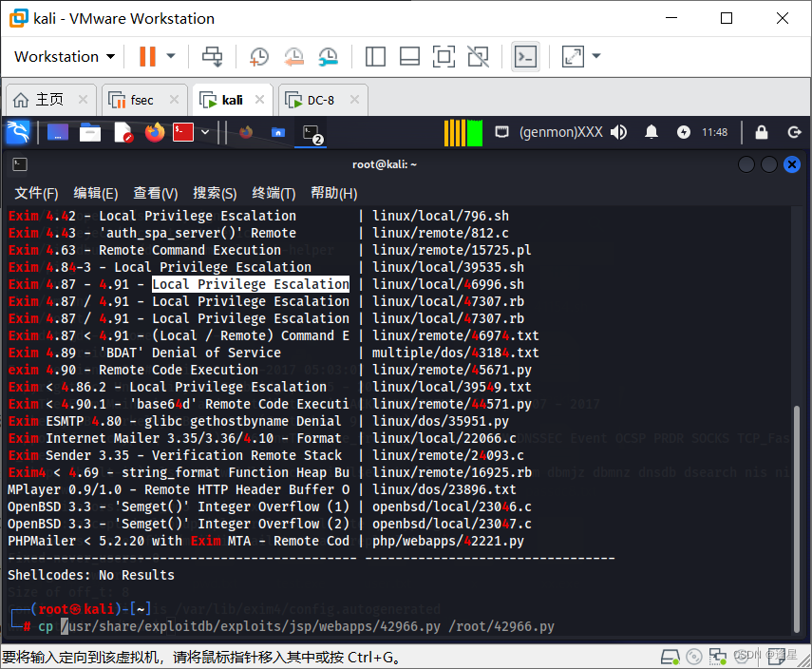Click the linux/local/46996.sh path

click(448, 284)
